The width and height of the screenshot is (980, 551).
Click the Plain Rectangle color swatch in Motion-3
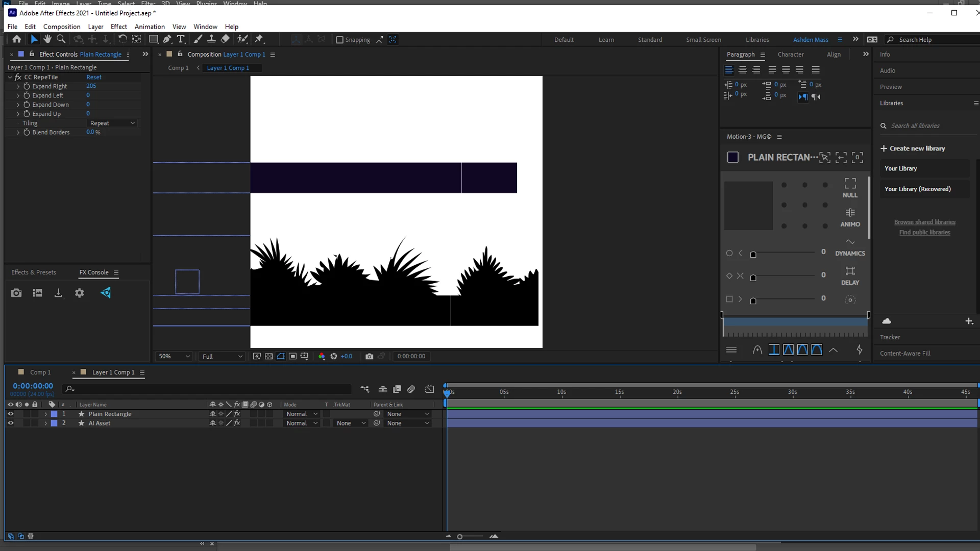(732, 157)
